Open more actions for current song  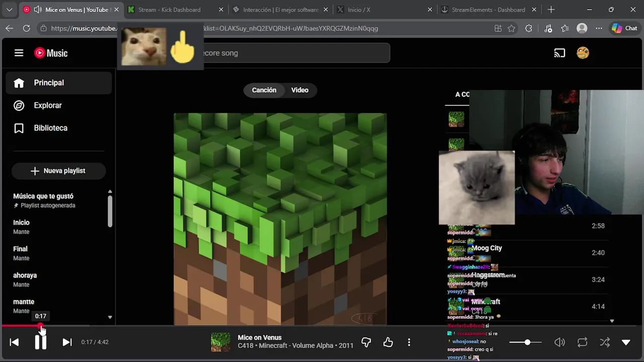(409, 342)
